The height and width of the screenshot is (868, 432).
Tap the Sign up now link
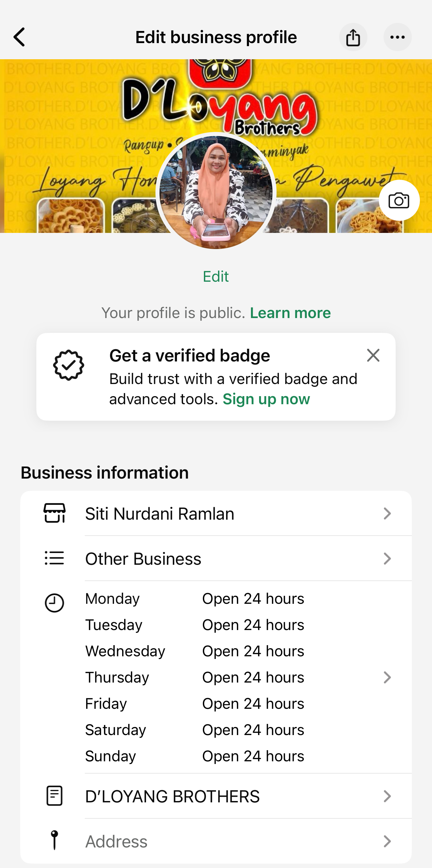266,399
